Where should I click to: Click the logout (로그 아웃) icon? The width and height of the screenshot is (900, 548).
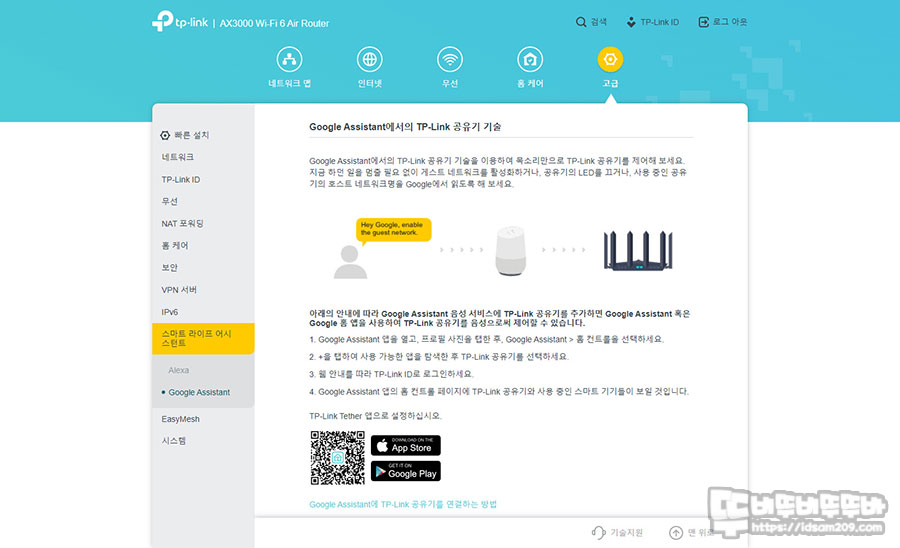703,22
